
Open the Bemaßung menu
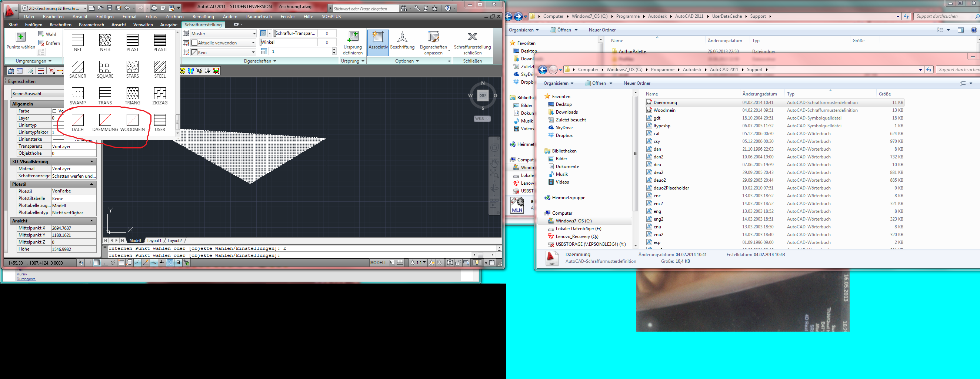(x=203, y=17)
